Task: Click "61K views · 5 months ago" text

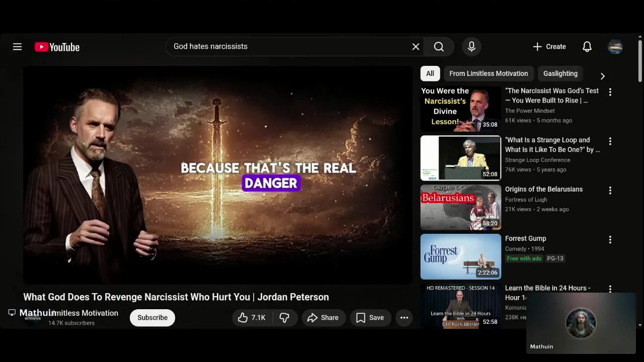Action: tap(538, 121)
